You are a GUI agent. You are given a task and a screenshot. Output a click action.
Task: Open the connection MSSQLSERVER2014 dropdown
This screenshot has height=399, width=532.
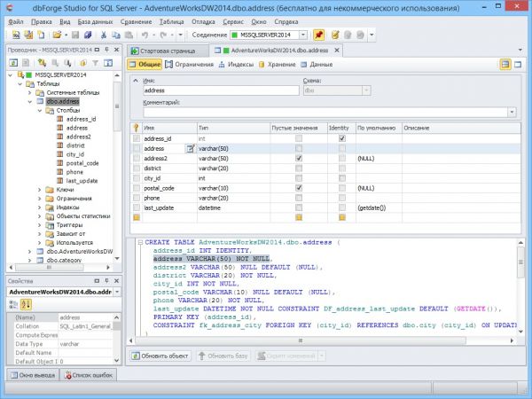pyautogui.click(x=302, y=35)
